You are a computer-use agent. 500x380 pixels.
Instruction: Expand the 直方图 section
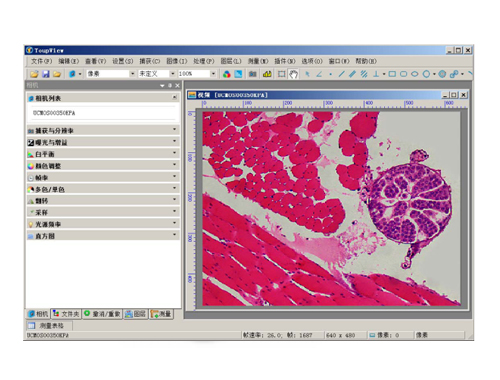coord(103,236)
